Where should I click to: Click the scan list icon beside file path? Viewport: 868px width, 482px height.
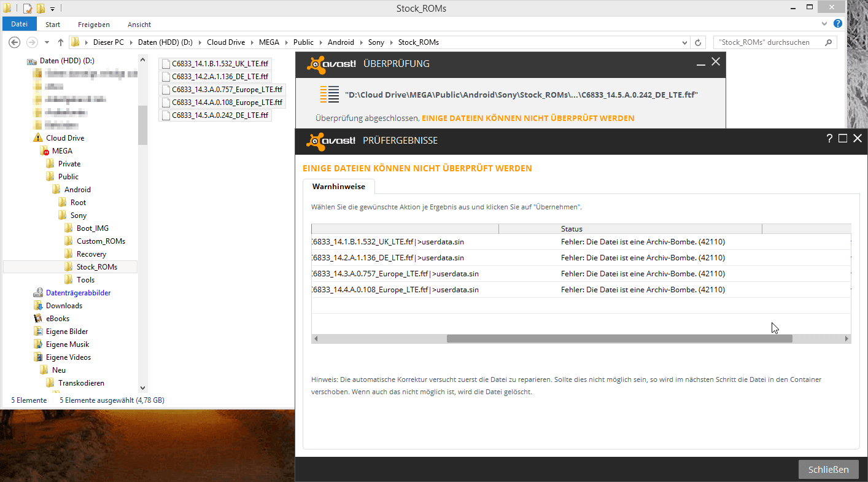(330, 94)
